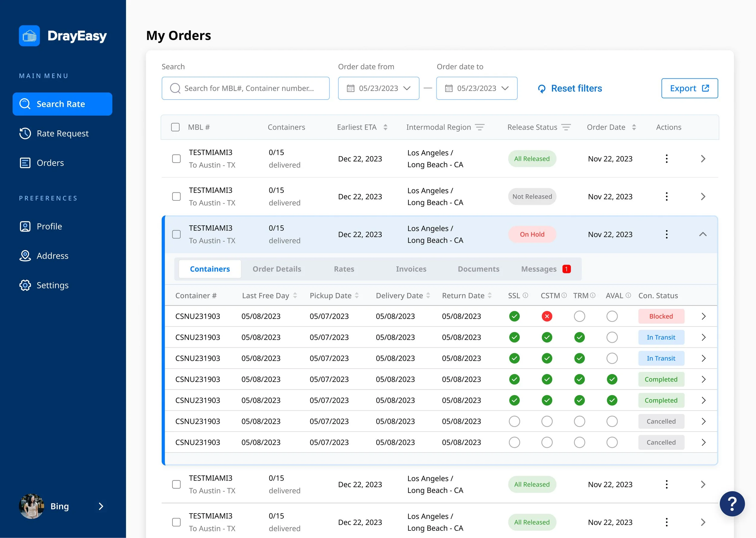
Task: Select the checkbox on the On Hold order
Action: (176, 235)
